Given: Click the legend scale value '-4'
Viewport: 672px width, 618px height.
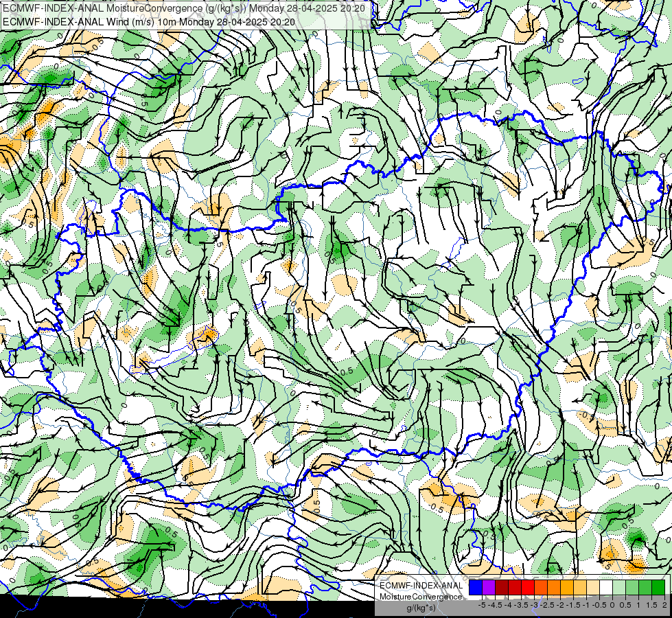Looking at the screenshot, I should pyautogui.click(x=508, y=605).
